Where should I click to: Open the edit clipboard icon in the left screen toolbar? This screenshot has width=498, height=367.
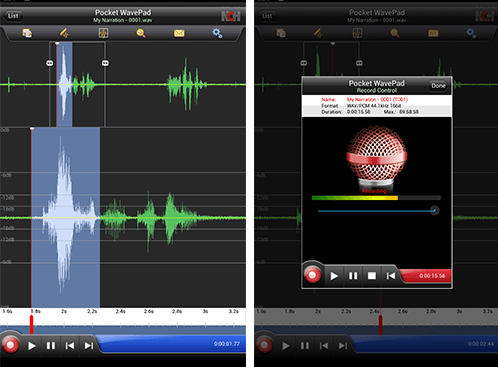27,33
